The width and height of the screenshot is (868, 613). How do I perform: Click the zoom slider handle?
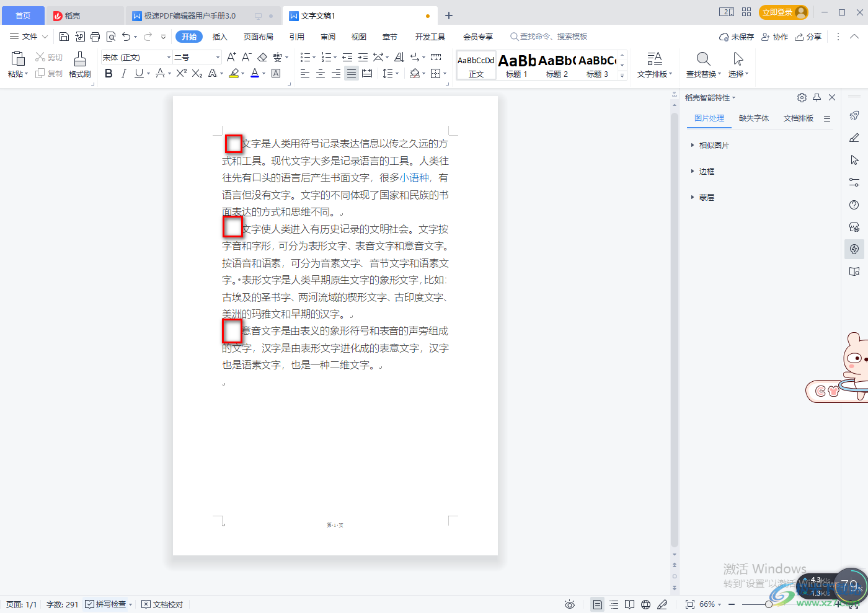point(769,604)
